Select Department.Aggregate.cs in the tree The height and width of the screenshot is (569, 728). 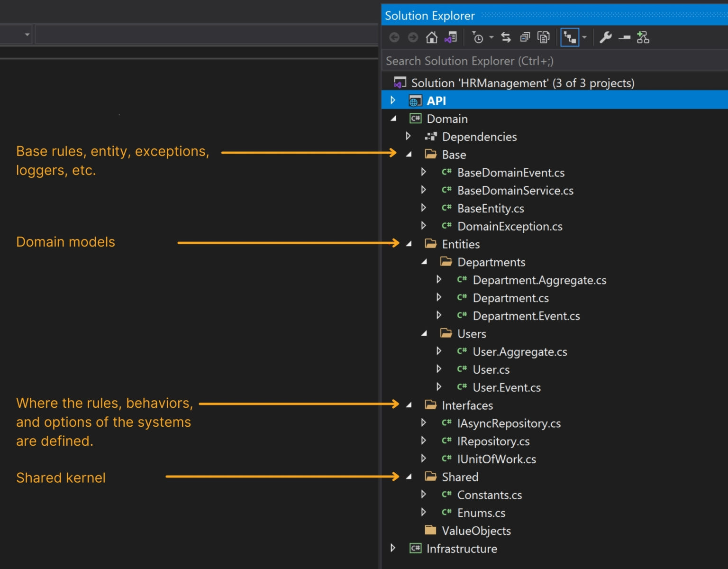click(x=539, y=280)
